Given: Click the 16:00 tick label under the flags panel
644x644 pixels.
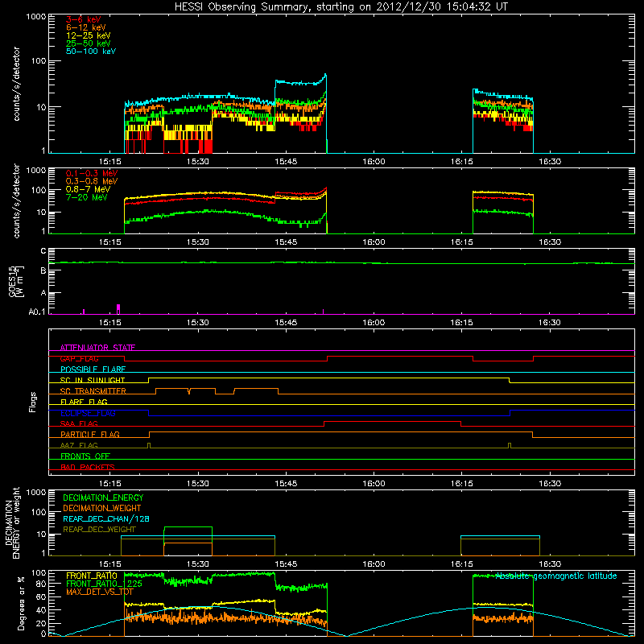Looking at the screenshot, I should coord(374,484).
